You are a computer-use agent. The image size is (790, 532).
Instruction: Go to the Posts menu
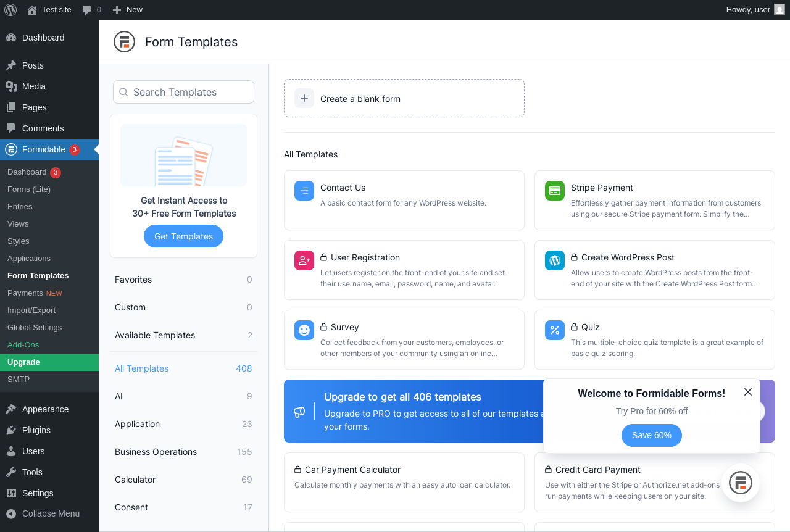(49, 65)
